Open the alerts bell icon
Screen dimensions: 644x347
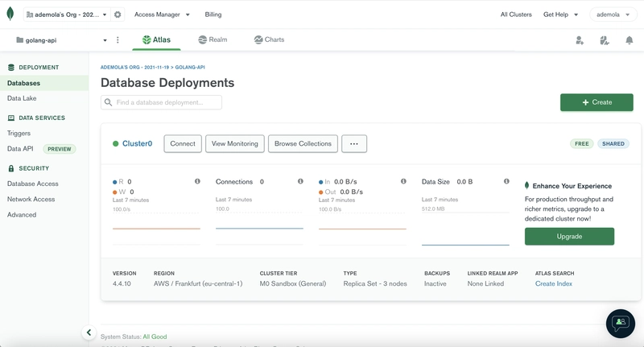(630, 40)
